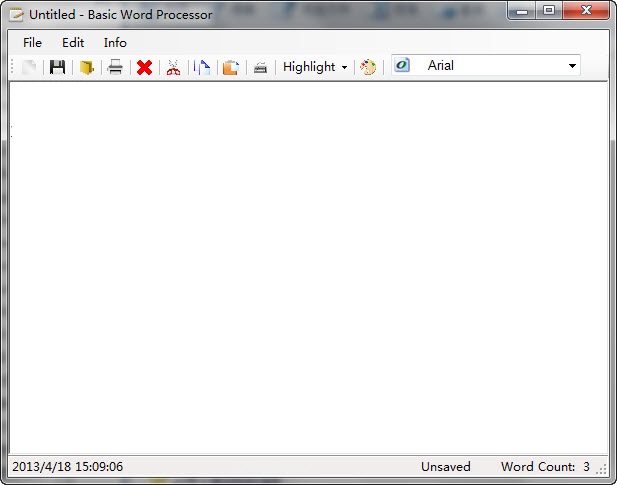Viewport: 617px width, 485px height.
Task: Open the color palette icon
Action: 368,67
